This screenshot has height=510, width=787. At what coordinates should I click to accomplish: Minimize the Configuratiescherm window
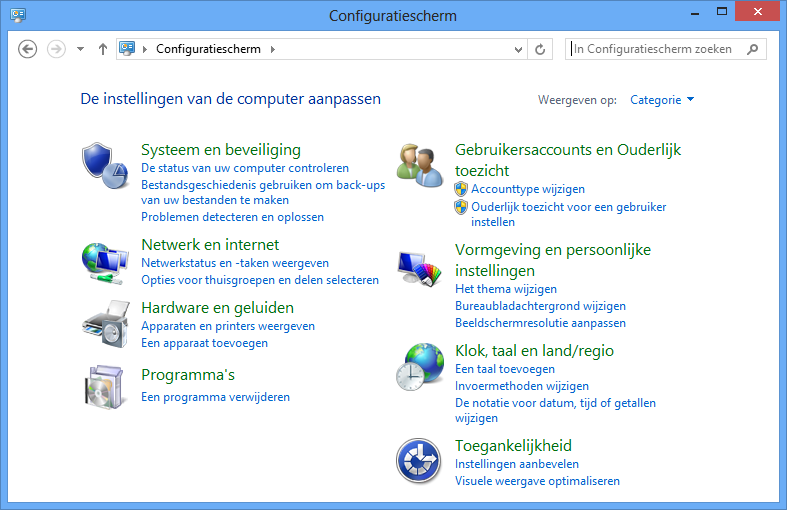(695, 12)
